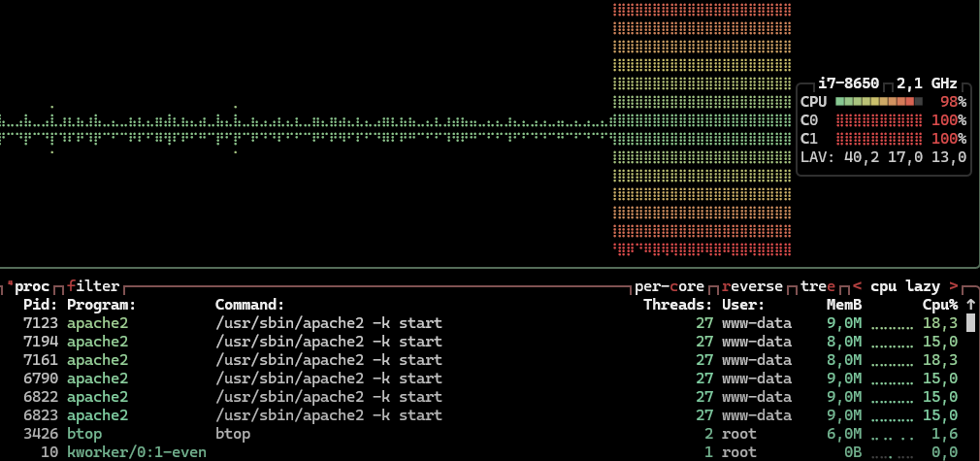
Task: Click the left arrow before cpu lazy
Action: 858,286
